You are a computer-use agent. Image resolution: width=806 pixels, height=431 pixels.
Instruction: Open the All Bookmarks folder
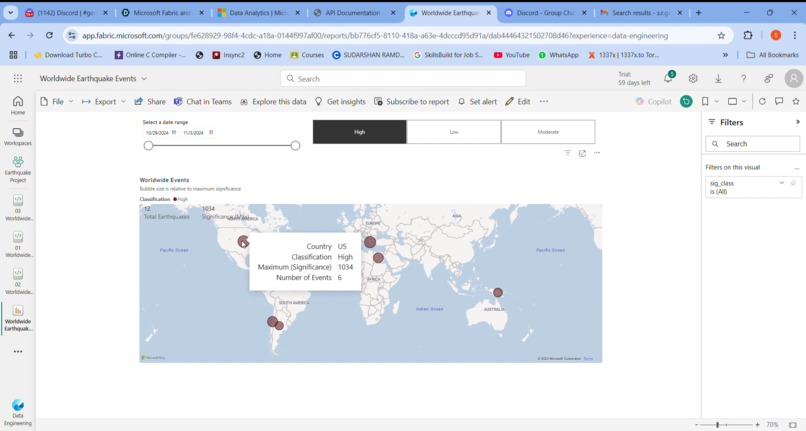pyautogui.click(x=773, y=55)
